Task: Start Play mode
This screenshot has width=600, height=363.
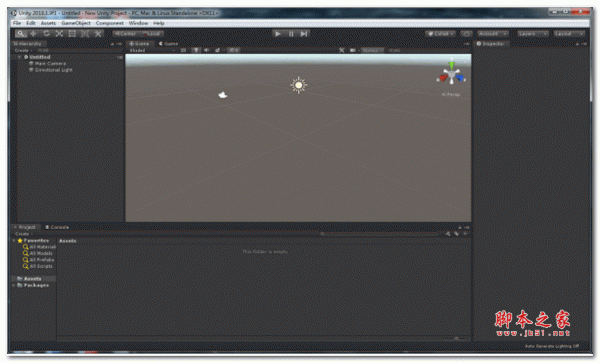Action: point(278,34)
